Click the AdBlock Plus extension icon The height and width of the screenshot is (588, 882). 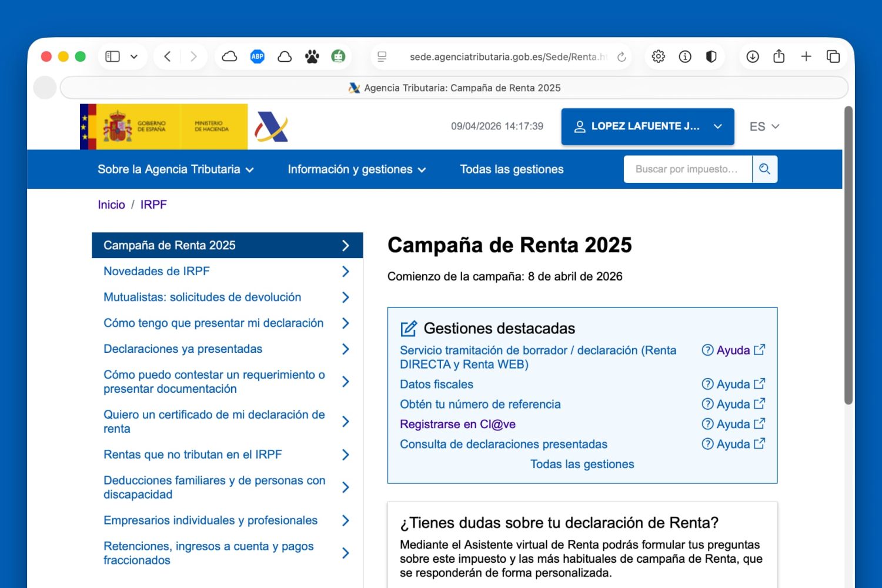click(257, 56)
